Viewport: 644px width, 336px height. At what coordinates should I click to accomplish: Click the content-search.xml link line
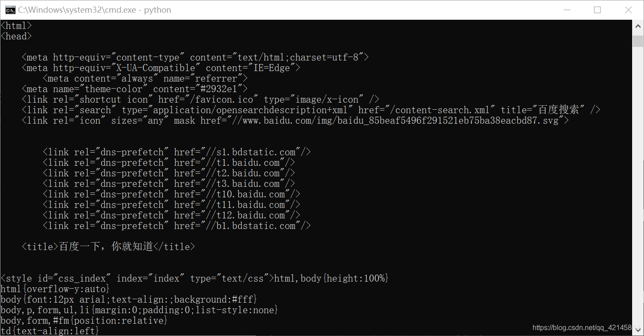pyautogui.click(x=311, y=110)
